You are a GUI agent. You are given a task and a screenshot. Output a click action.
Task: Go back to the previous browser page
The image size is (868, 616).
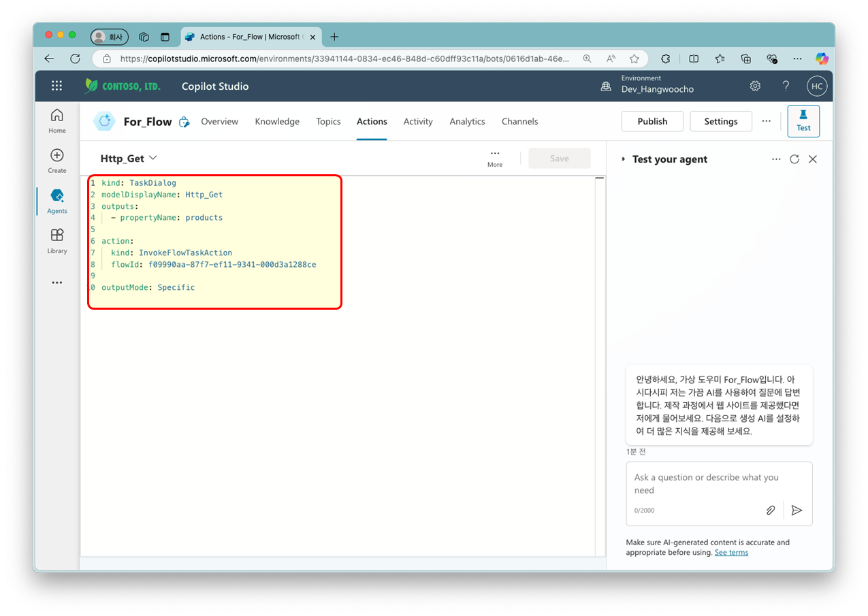[49, 59]
